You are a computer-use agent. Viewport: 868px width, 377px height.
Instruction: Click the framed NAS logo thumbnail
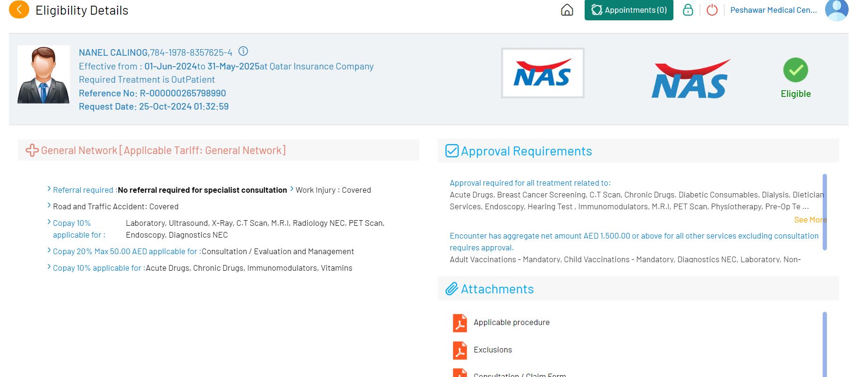point(543,73)
